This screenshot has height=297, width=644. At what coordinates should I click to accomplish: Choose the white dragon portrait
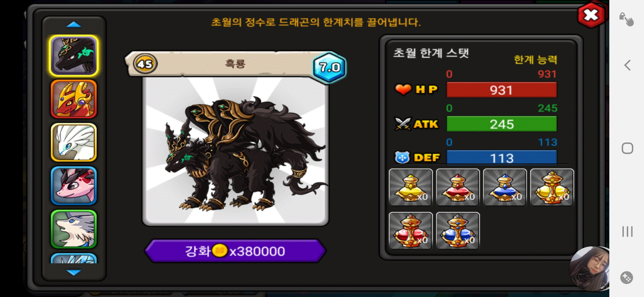click(x=74, y=142)
